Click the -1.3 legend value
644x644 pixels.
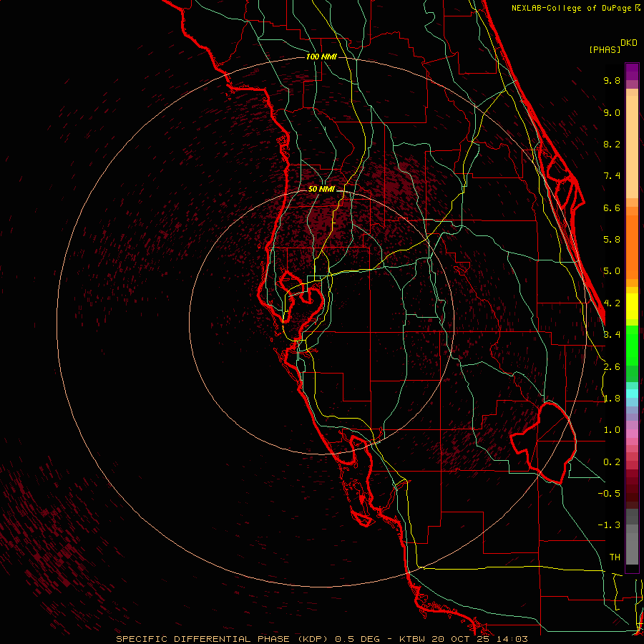(x=609, y=525)
